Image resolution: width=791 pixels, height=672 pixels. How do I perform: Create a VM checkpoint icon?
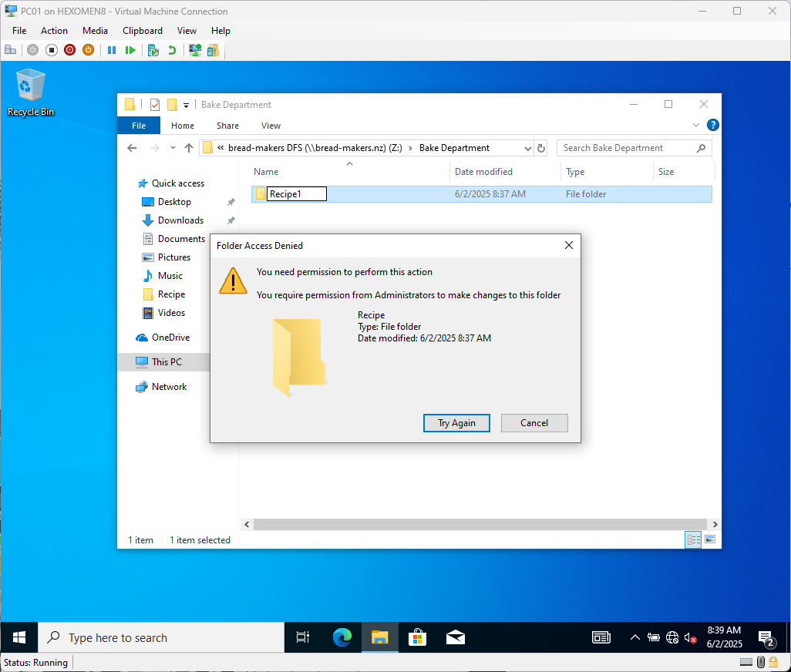pyautogui.click(x=153, y=50)
